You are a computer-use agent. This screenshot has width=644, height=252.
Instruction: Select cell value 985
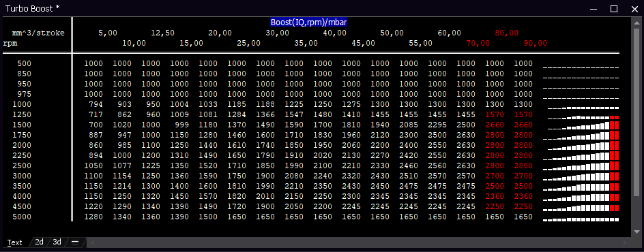(124, 146)
